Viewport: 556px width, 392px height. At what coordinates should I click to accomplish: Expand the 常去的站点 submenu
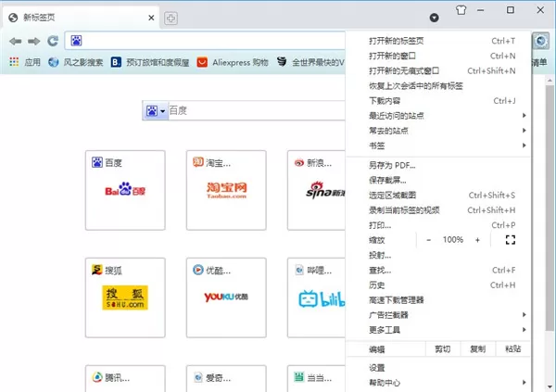[x=438, y=131]
